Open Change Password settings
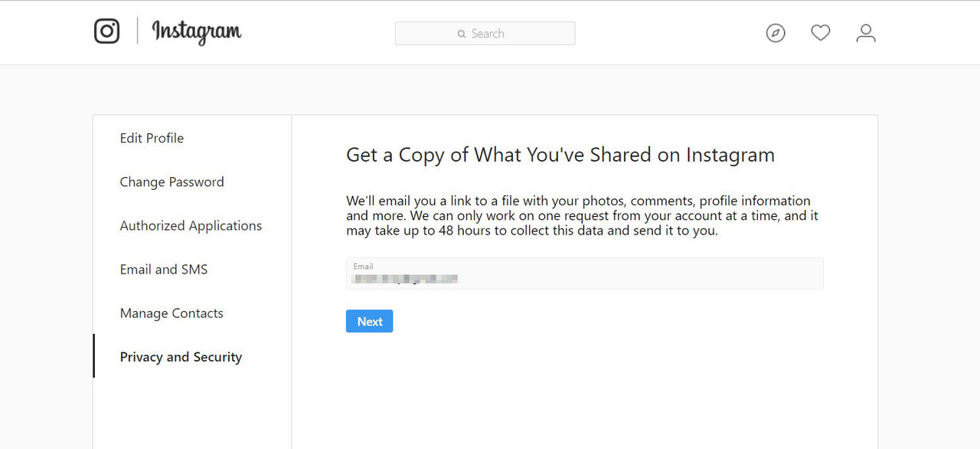The image size is (980, 449). 172,182
